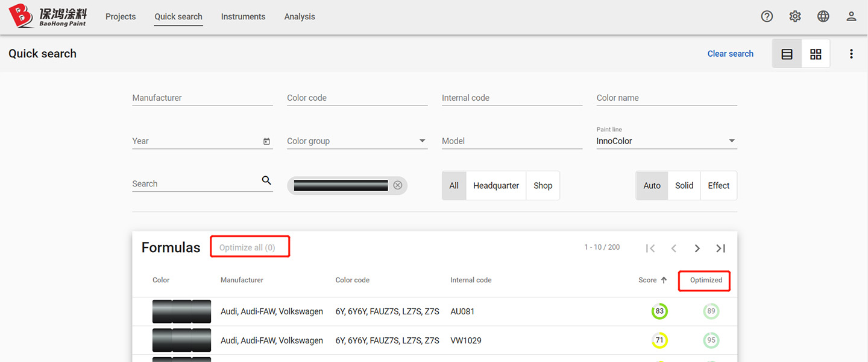Viewport: 868px width, 362px height.
Task: Go to next page of formulas
Action: [x=697, y=248]
